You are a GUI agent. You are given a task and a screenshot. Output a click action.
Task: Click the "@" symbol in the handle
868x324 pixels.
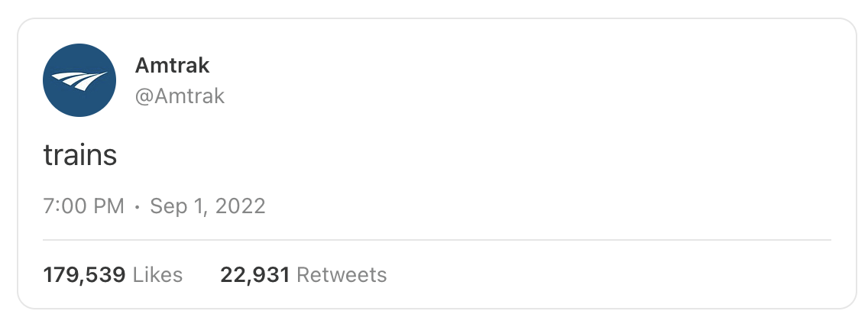tap(143, 97)
